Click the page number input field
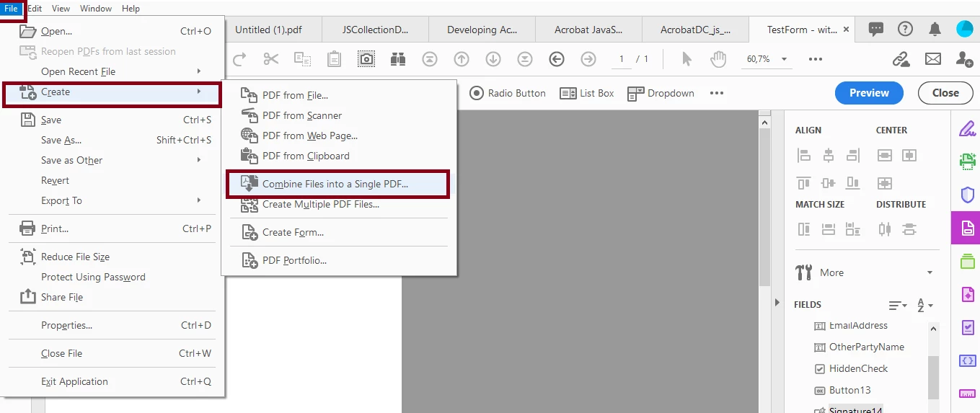The height and width of the screenshot is (413, 980). 622,59
